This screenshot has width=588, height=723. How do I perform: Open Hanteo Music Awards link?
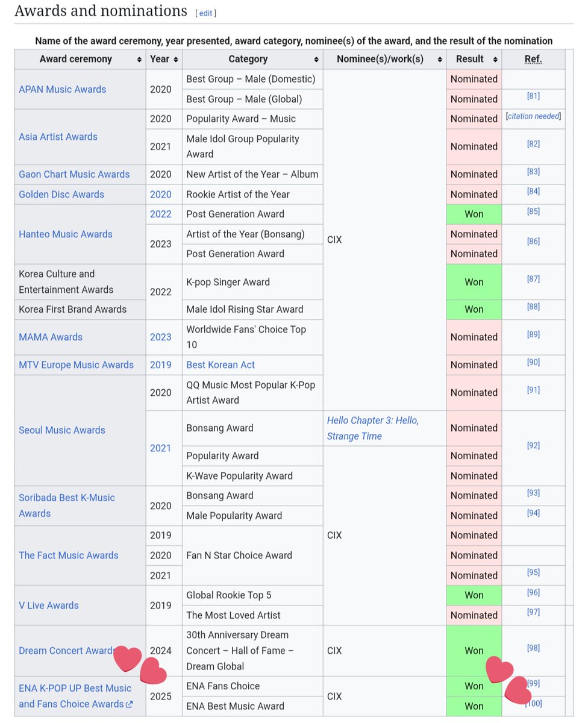(66, 234)
